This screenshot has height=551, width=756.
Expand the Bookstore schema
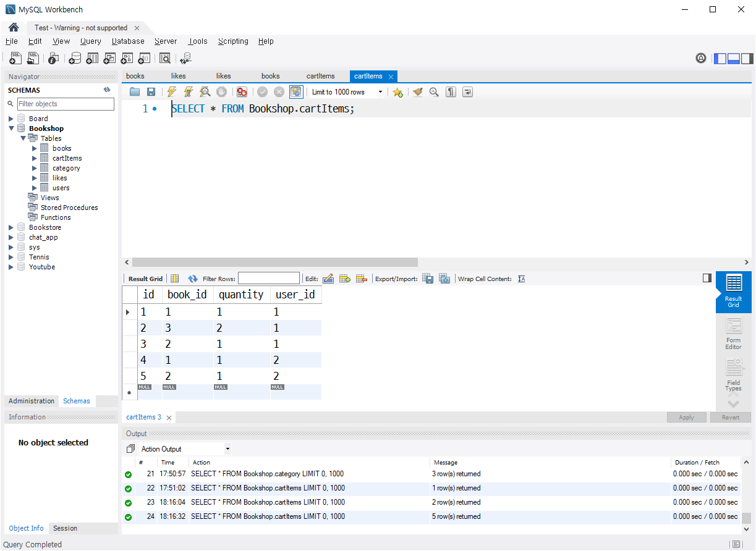11,227
